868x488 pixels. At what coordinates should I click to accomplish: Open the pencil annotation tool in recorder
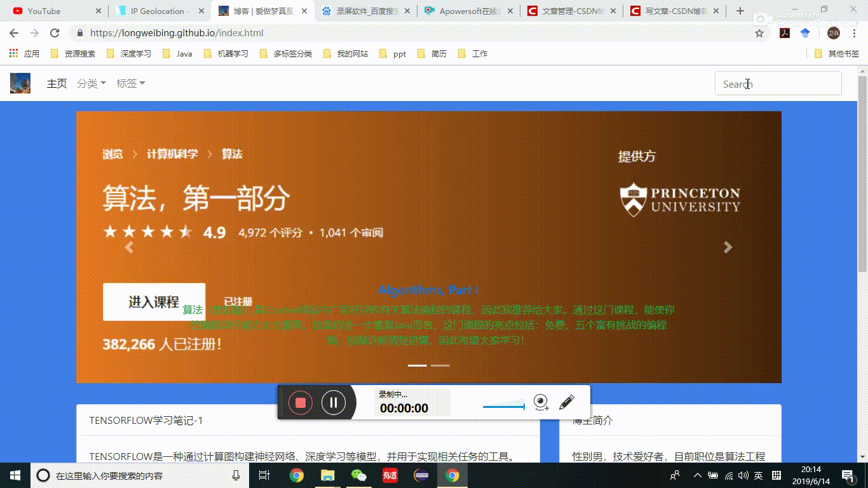(566, 402)
